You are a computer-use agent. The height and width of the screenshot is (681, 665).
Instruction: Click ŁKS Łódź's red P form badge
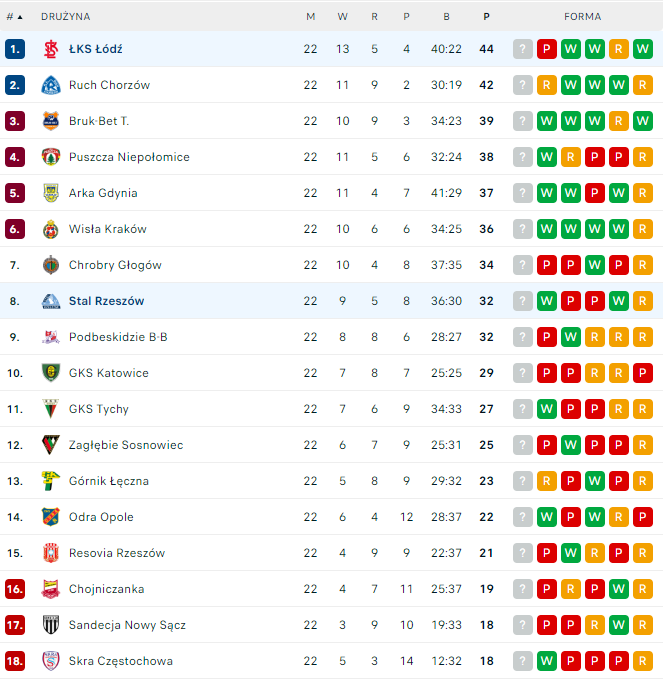(546, 49)
